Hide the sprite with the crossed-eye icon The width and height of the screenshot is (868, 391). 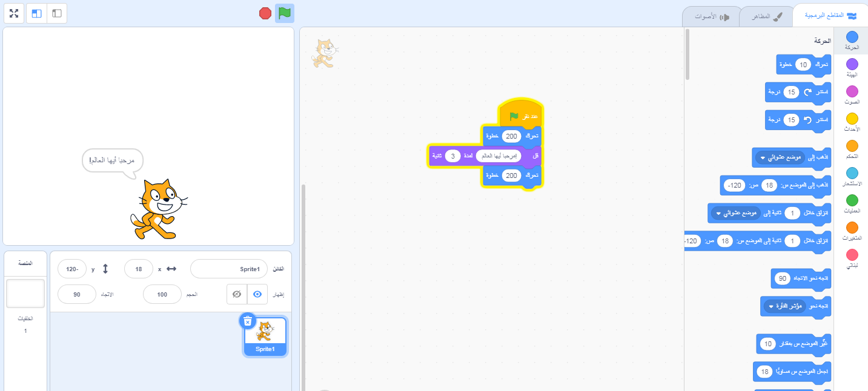click(x=237, y=294)
